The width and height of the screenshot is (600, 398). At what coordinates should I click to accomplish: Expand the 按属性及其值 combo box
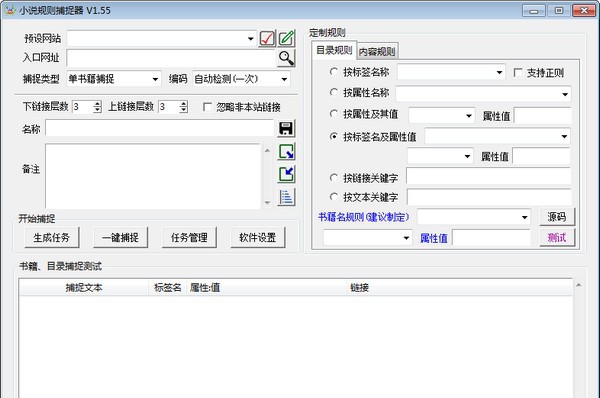click(469, 116)
